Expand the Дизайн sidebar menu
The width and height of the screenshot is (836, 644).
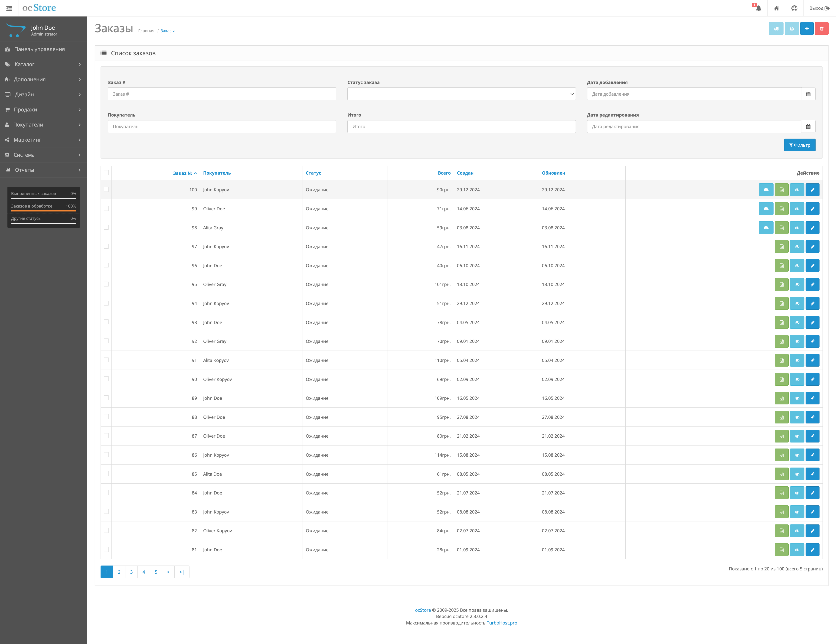point(44,94)
